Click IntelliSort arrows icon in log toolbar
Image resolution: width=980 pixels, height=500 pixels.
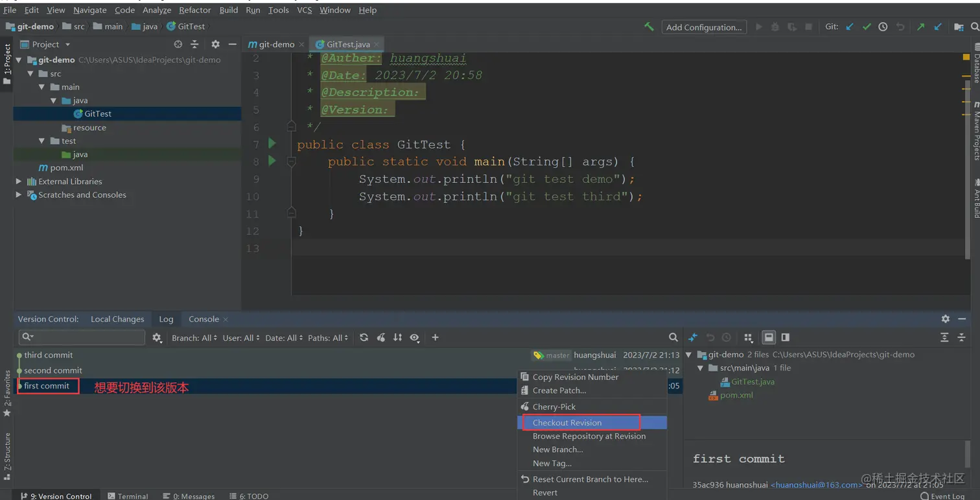(397, 337)
